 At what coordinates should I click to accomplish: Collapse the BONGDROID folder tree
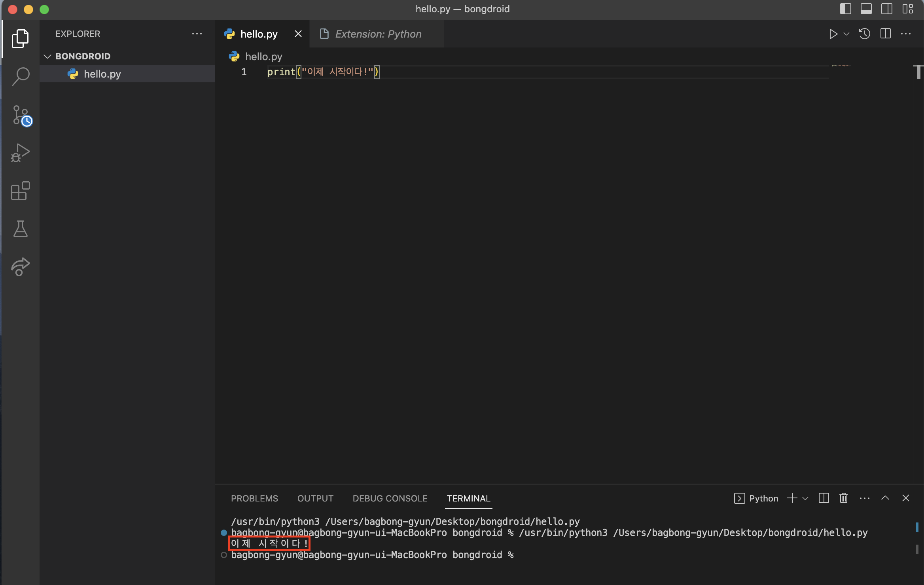point(47,56)
